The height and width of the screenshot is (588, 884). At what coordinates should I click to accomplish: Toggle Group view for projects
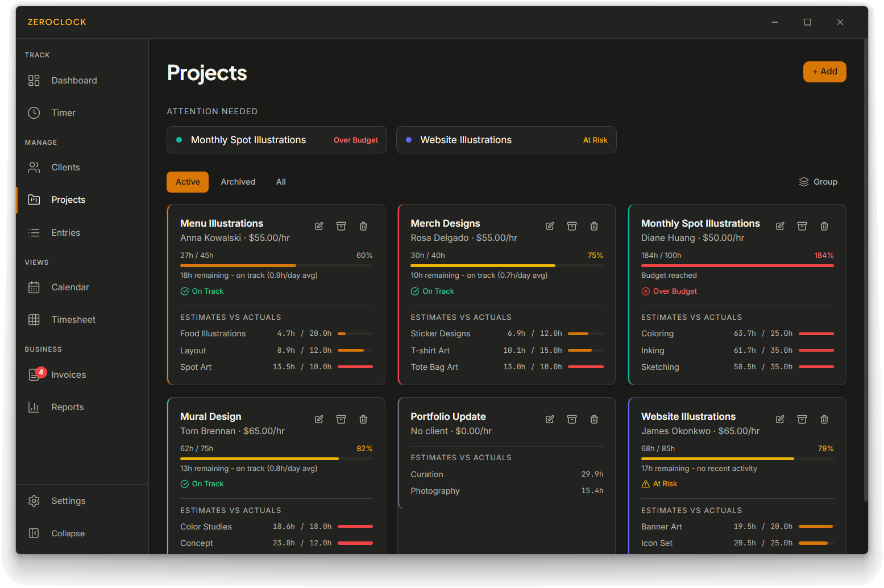click(818, 182)
